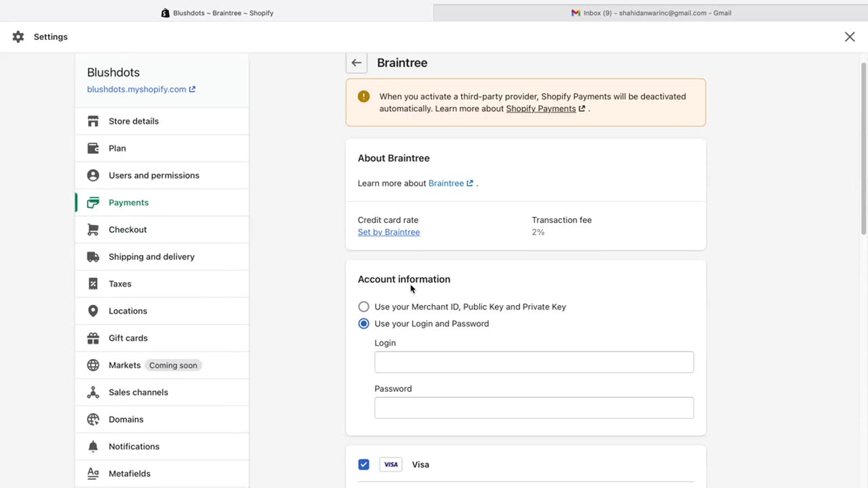Viewport: 868px width, 488px height.
Task: Click the Shipping and delivery truck icon
Action: click(93, 256)
